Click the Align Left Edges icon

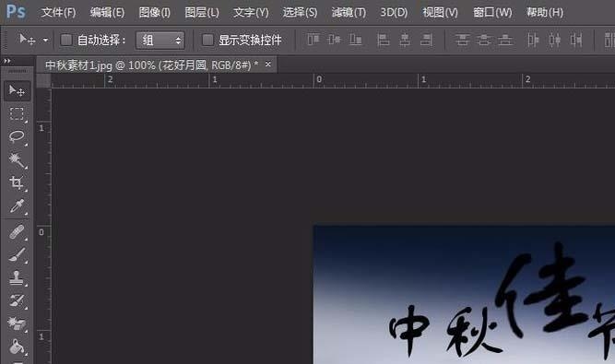click(x=383, y=40)
